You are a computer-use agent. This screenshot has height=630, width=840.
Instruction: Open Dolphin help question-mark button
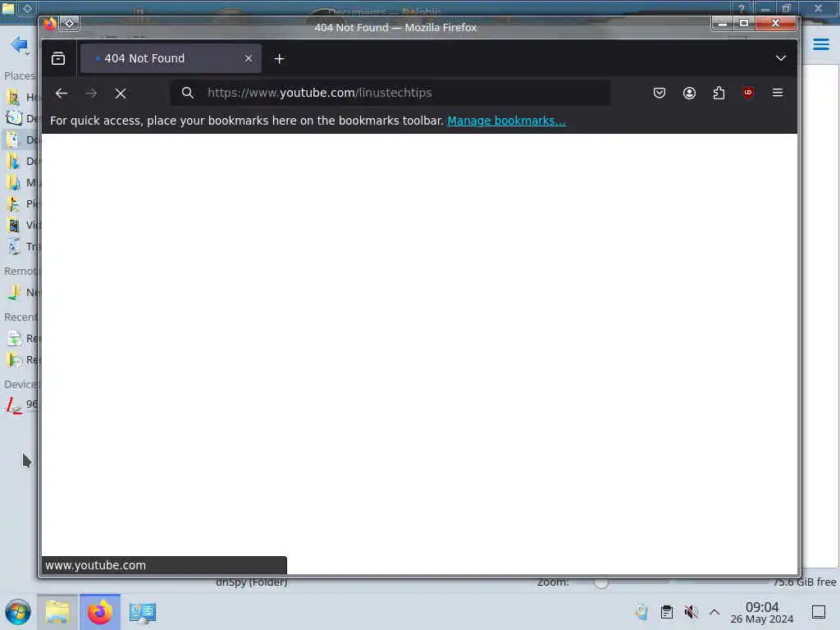742,8
